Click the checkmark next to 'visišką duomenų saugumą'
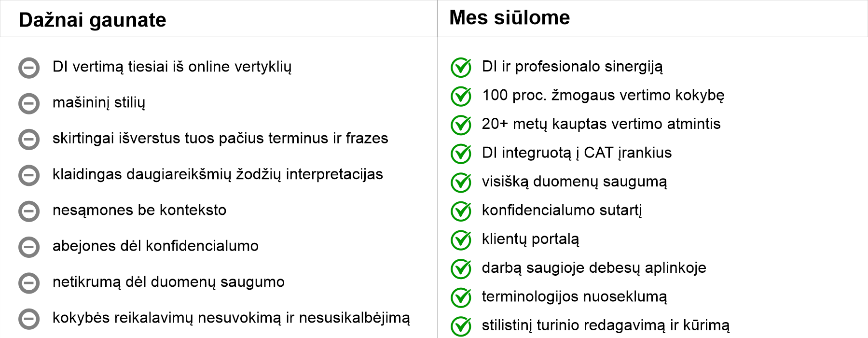 click(x=461, y=183)
